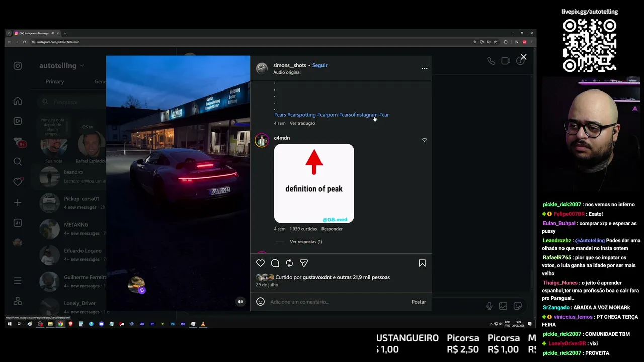Open c4mdn profile avatar
The width and height of the screenshot is (644, 362).
(262, 140)
